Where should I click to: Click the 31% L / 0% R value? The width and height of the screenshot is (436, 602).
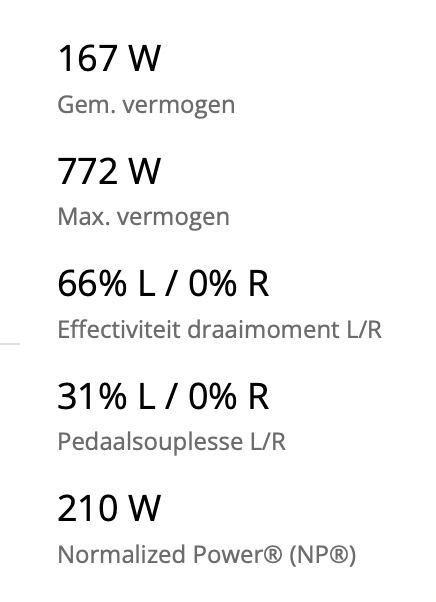pyautogui.click(x=163, y=396)
